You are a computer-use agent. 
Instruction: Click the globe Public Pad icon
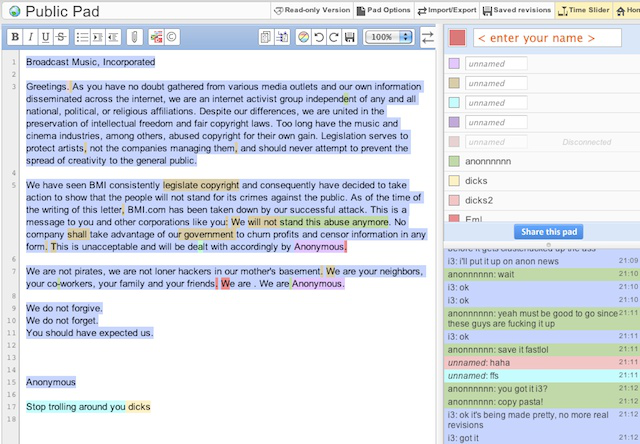tap(15, 11)
